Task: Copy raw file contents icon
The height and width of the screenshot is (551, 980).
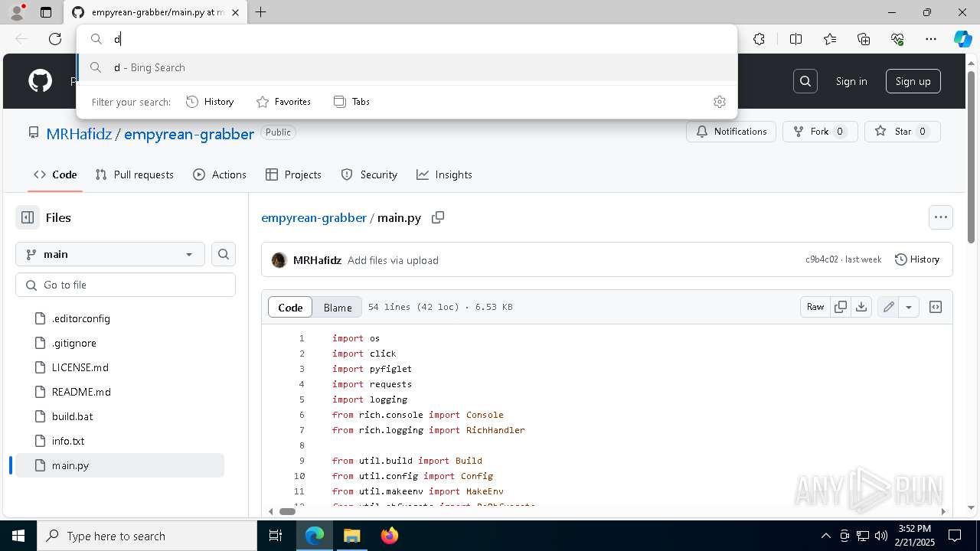Action: [x=841, y=307]
